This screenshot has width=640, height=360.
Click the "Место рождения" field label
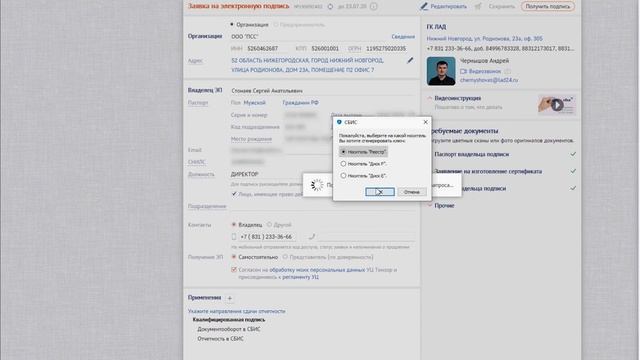[x=251, y=139]
